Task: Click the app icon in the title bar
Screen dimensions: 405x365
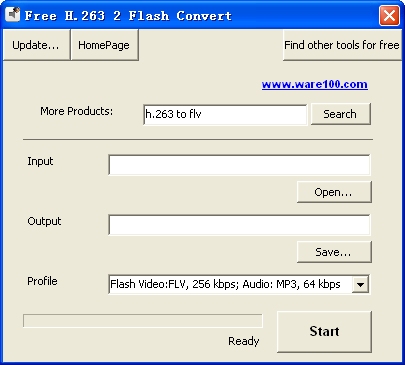Action: (13, 15)
